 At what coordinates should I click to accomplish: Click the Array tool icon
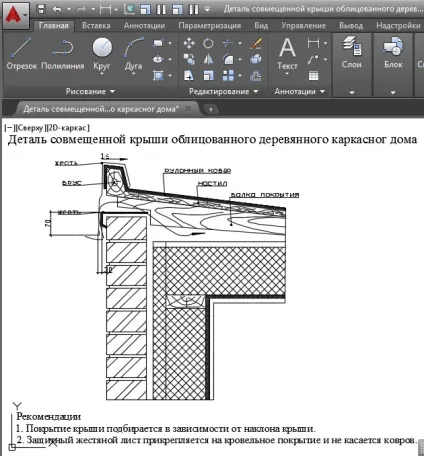pyautogui.click(x=228, y=76)
